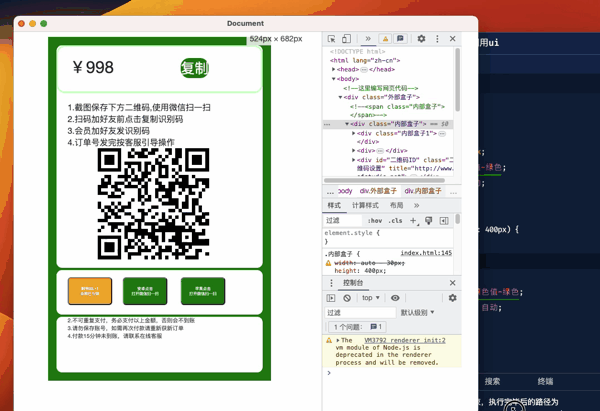The height and width of the screenshot is (411, 600).
Task: Switch to the 布局 layout tab
Action: pos(396,206)
